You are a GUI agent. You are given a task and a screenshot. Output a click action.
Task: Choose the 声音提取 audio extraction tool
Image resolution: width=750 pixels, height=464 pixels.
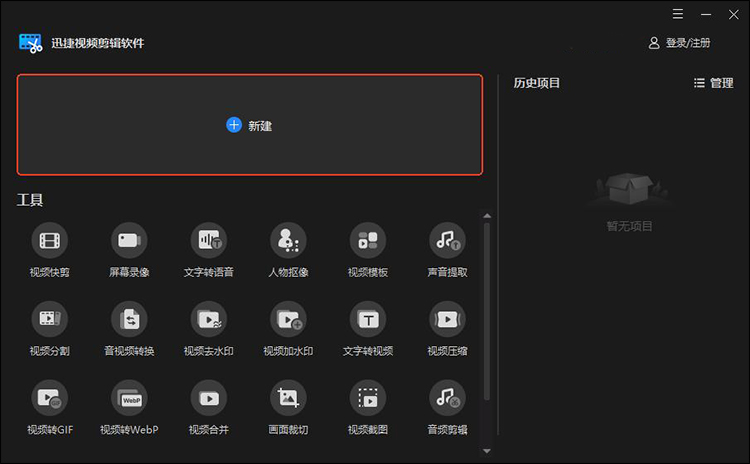pos(447,250)
